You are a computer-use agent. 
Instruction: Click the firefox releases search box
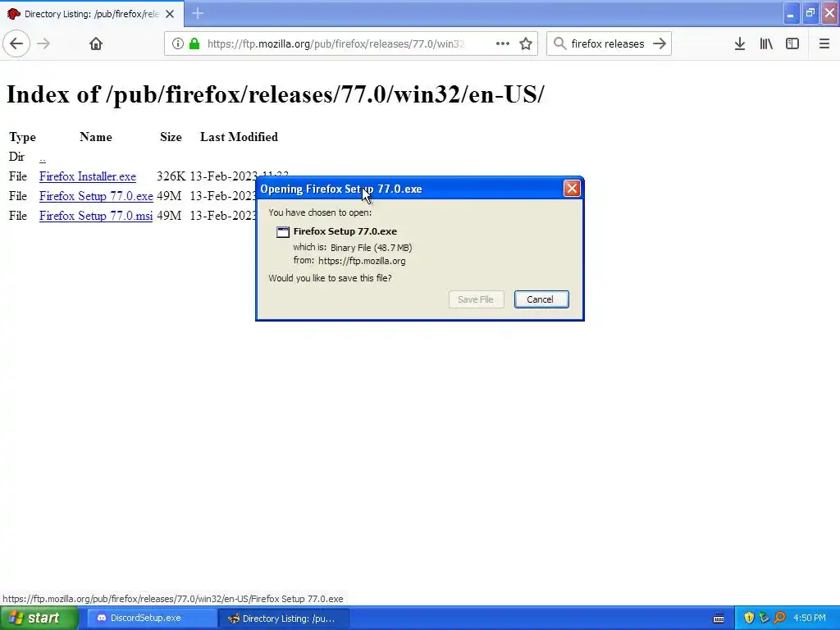pyautogui.click(x=608, y=43)
